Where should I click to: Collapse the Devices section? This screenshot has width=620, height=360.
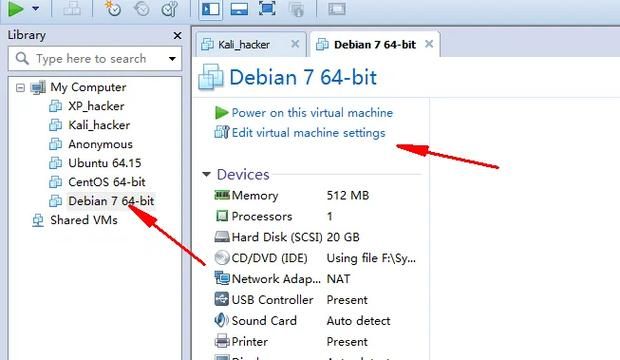point(206,174)
